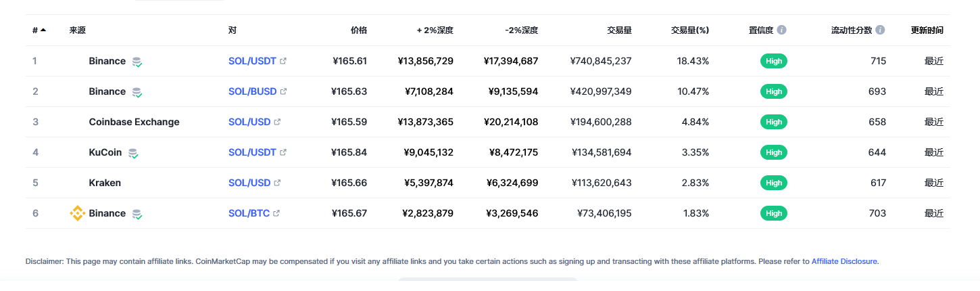The height and width of the screenshot is (291, 980).
Task: Sort by the 交易量 column header
Action: coord(619,30)
